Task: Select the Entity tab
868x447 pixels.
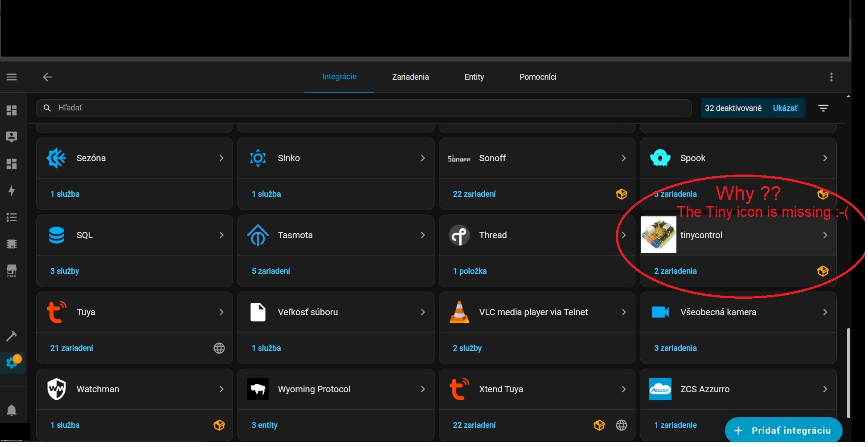Action: pyautogui.click(x=474, y=77)
